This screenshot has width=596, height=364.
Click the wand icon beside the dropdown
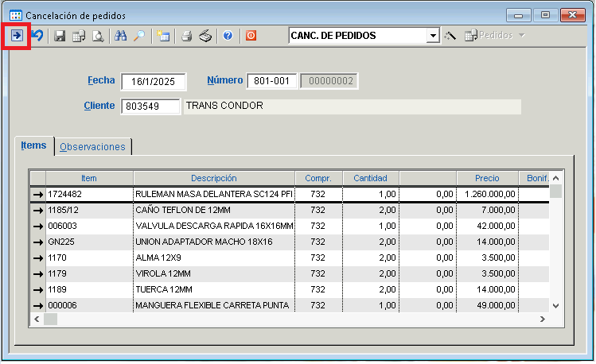pyautogui.click(x=450, y=36)
